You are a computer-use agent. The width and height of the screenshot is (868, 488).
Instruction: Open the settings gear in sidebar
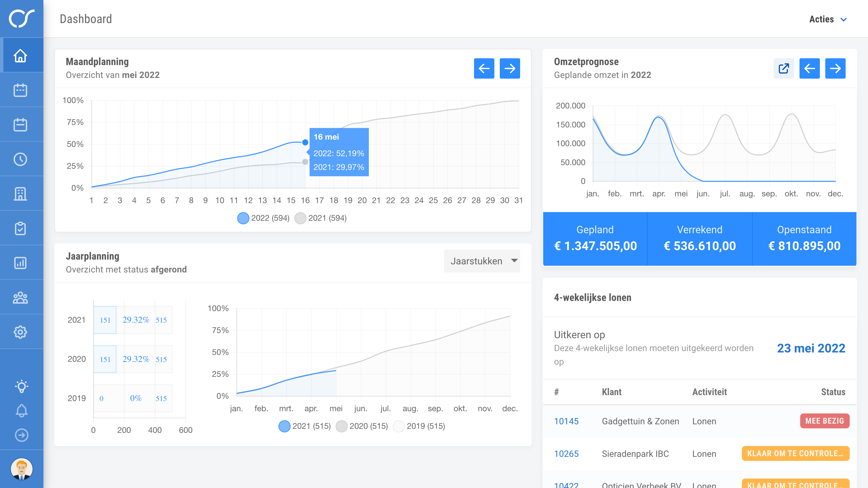point(21,332)
